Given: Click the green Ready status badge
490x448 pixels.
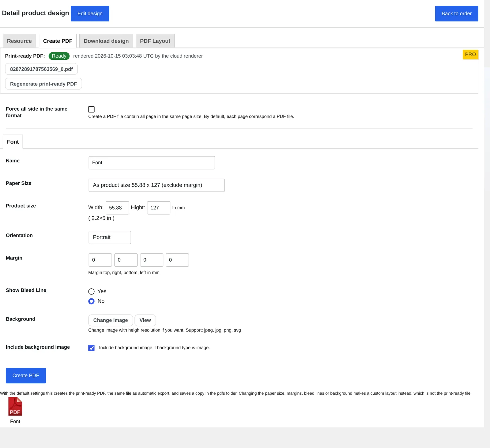Looking at the screenshot, I should [59, 56].
